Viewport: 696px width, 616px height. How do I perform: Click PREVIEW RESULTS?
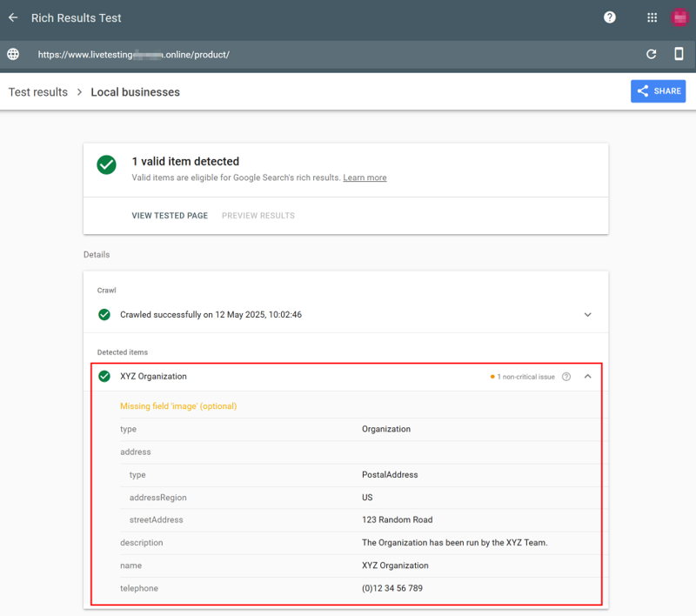pos(258,215)
